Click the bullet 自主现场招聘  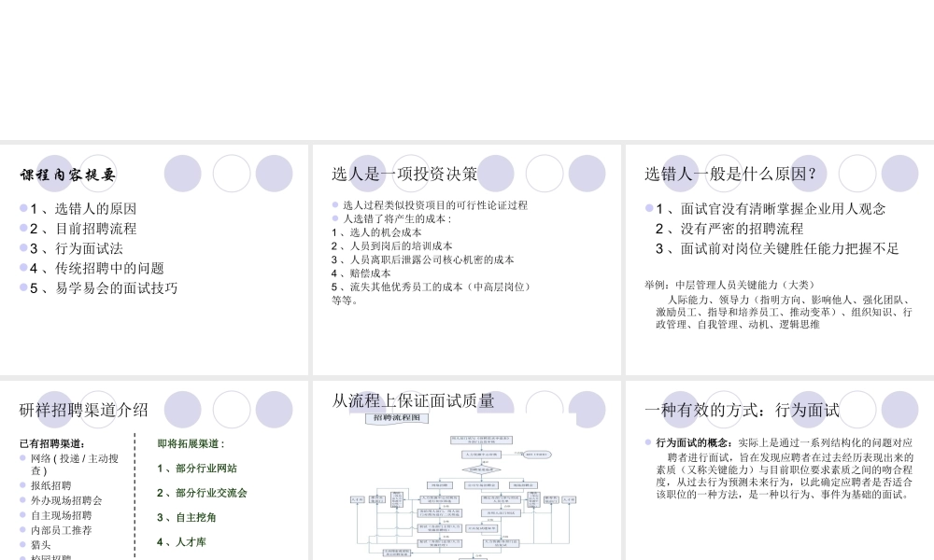coord(61,515)
